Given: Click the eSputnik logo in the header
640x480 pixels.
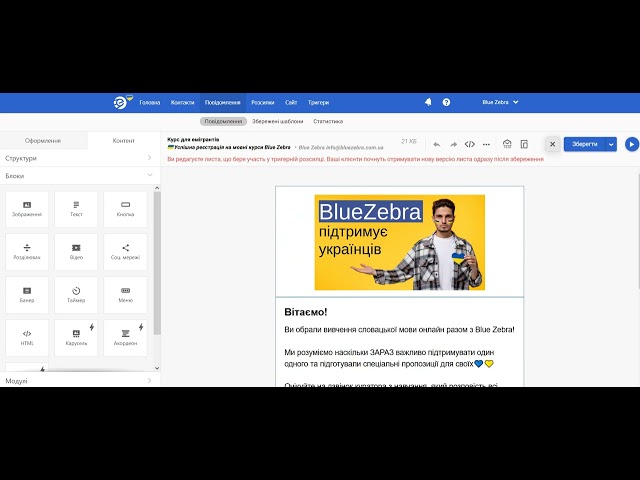Looking at the screenshot, I should click(122, 102).
